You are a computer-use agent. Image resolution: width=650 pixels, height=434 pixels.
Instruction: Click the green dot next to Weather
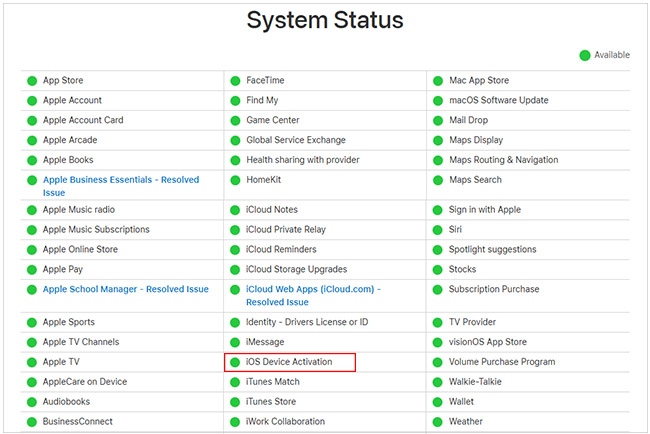438,422
